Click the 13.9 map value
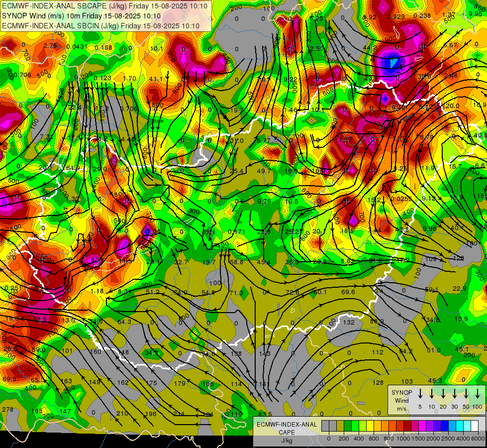Screen dimensions: 487x448 pyautogui.click(x=461, y=319)
